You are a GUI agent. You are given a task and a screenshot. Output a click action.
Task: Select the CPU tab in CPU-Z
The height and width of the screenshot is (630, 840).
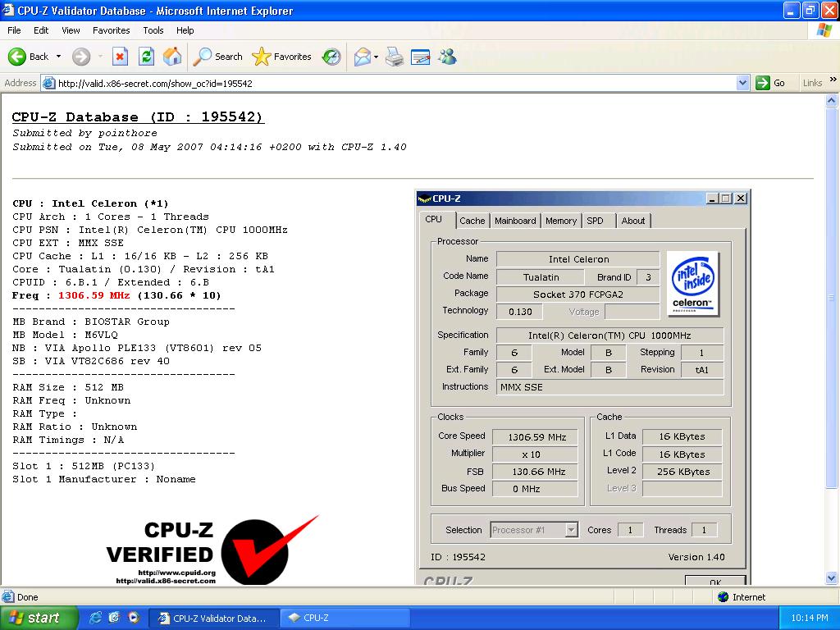436,220
